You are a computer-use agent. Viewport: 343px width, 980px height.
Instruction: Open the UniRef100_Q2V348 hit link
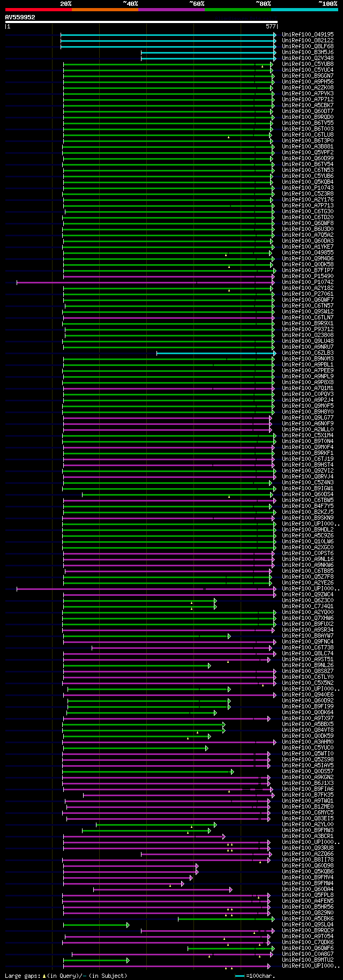tap(308, 58)
